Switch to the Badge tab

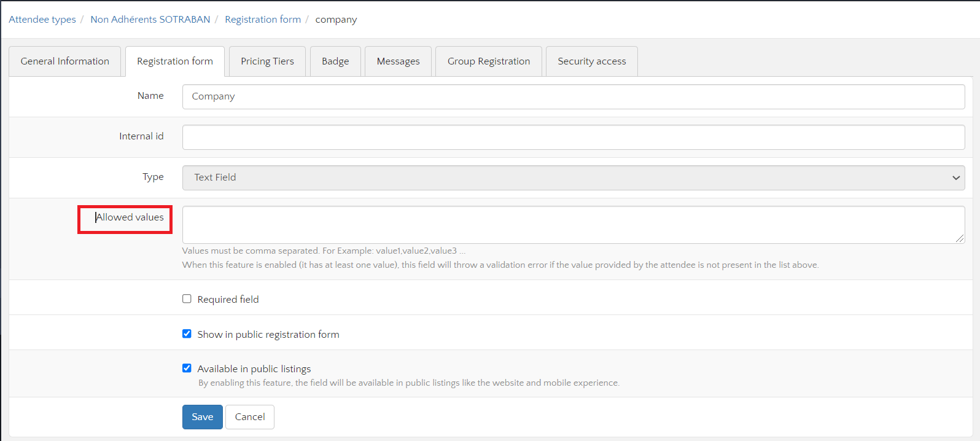tap(335, 61)
